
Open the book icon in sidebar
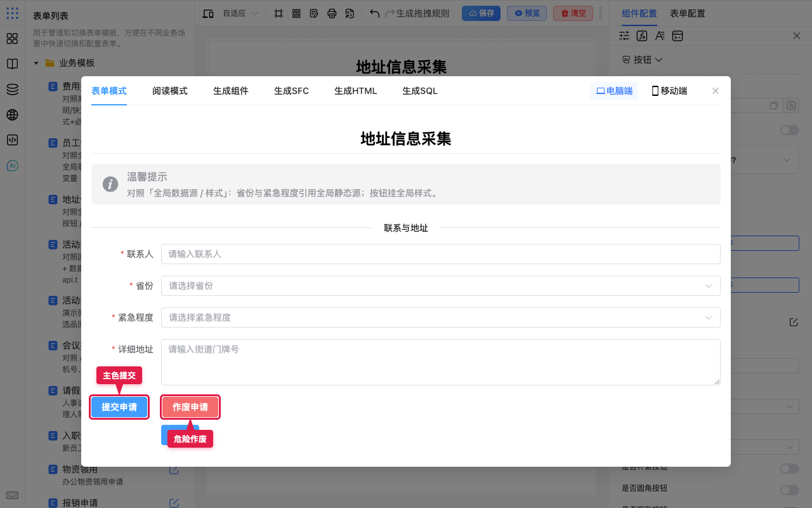tap(12, 64)
